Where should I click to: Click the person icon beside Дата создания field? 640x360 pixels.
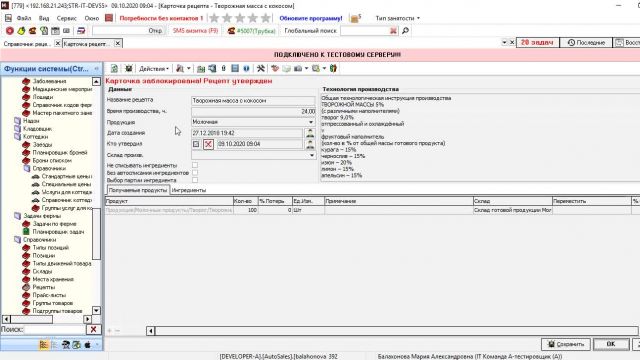[x=310, y=133]
